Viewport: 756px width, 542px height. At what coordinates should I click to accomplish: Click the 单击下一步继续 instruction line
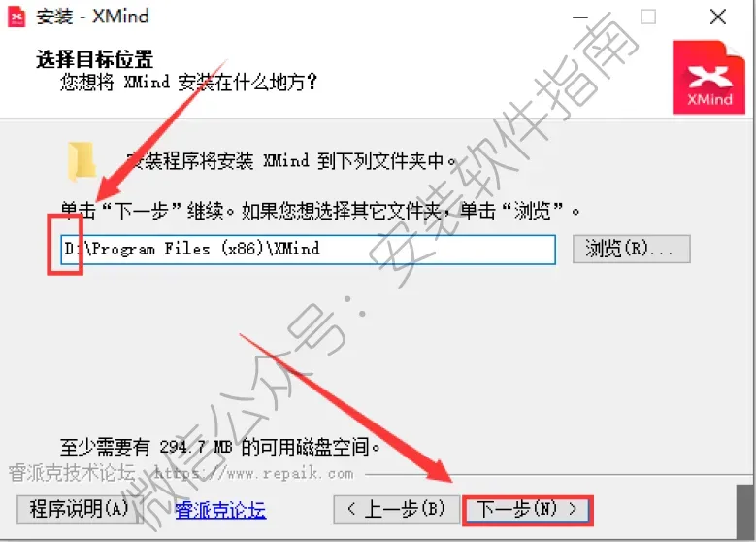[x=320, y=211]
